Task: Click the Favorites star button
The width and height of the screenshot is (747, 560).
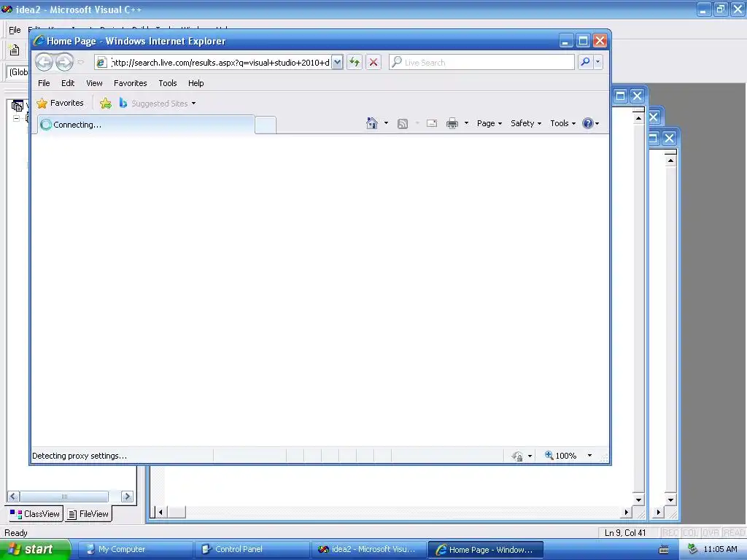Action: [x=61, y=103]
